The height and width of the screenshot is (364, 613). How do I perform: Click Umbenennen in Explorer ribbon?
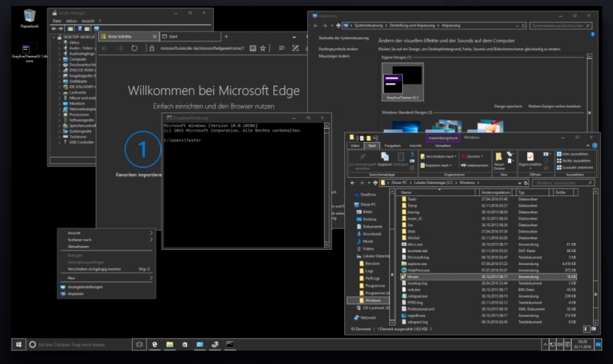click(474, 166)
